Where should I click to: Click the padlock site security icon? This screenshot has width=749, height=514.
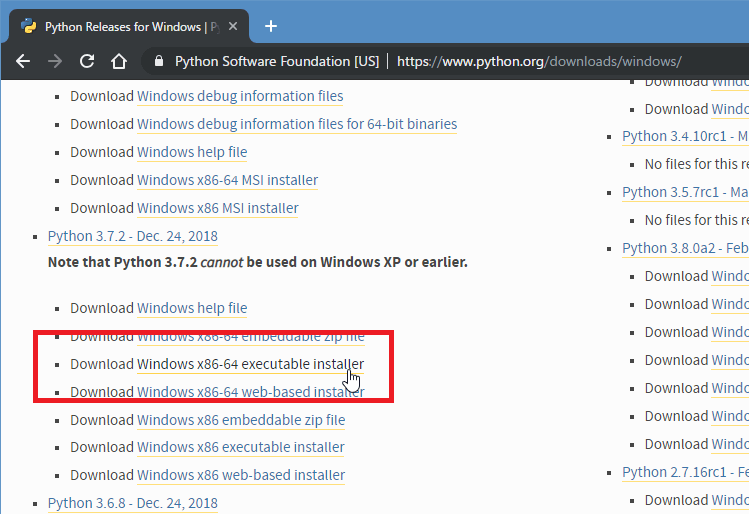(158, 61)
